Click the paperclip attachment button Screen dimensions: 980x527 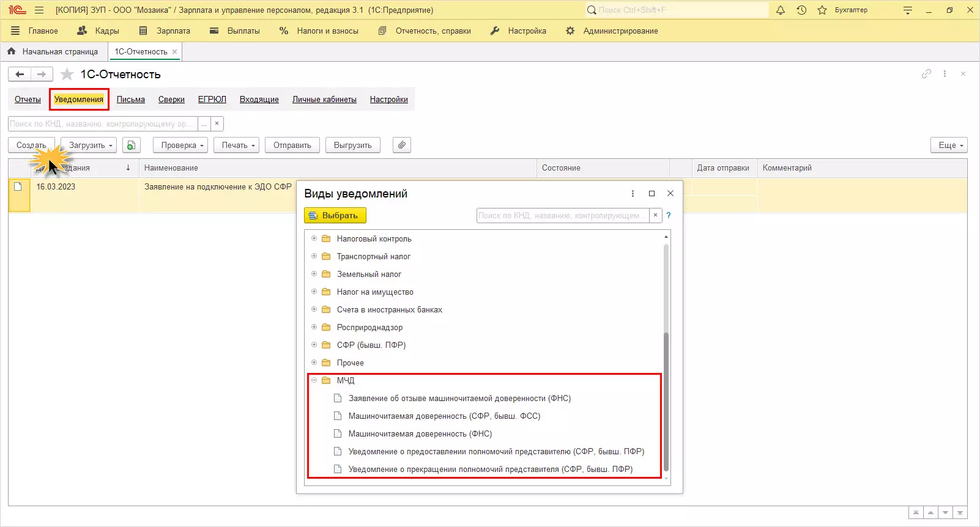(401, 145)
